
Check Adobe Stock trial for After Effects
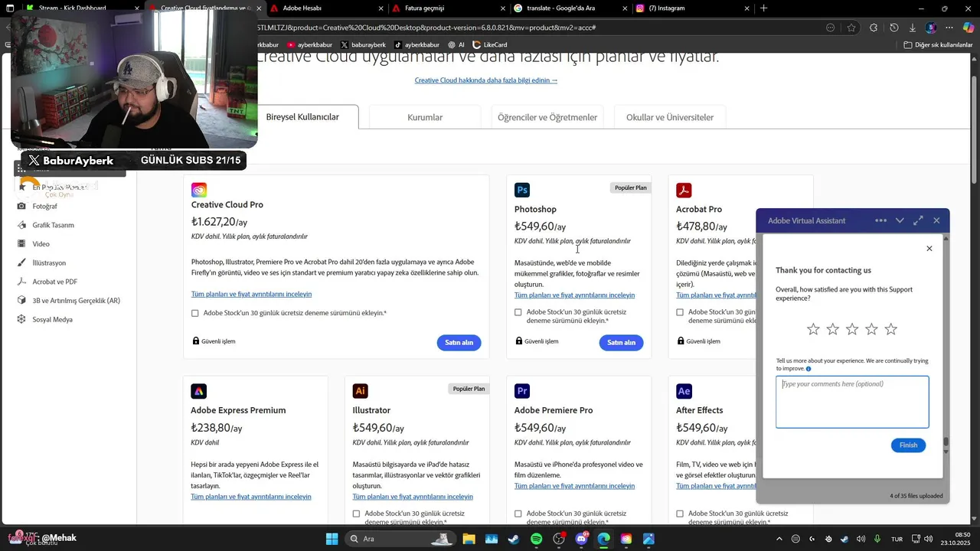680,514
